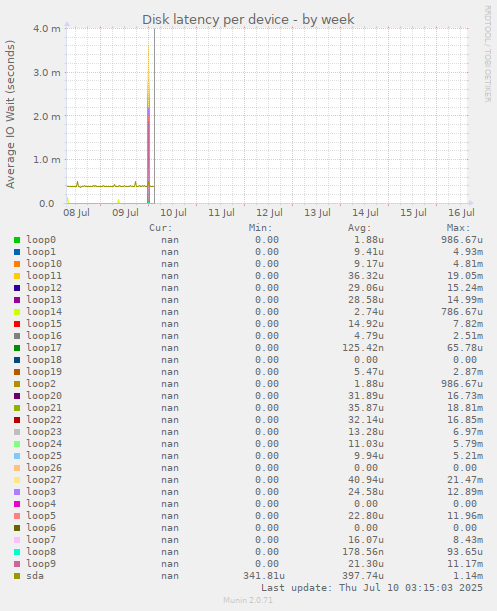Viewport: 497px width, 611px height.
Task: Click the Max: column header
Action: pyautogui.click(x=459, y=228)
